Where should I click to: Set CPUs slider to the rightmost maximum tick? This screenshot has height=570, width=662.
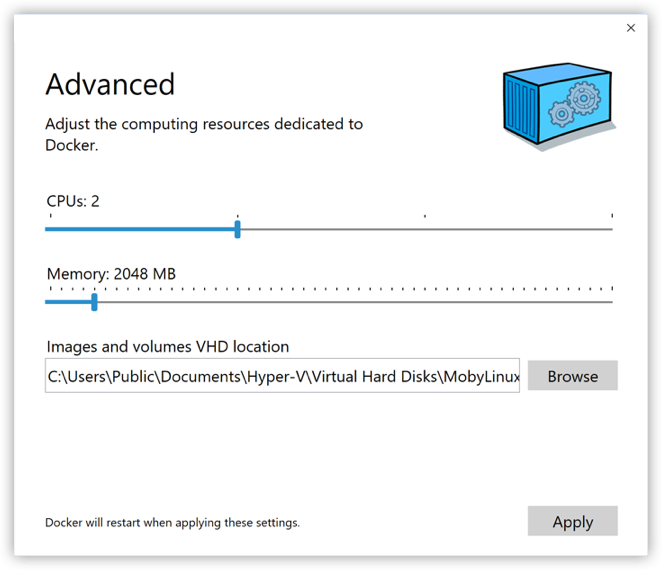click(x=611, y=229)
